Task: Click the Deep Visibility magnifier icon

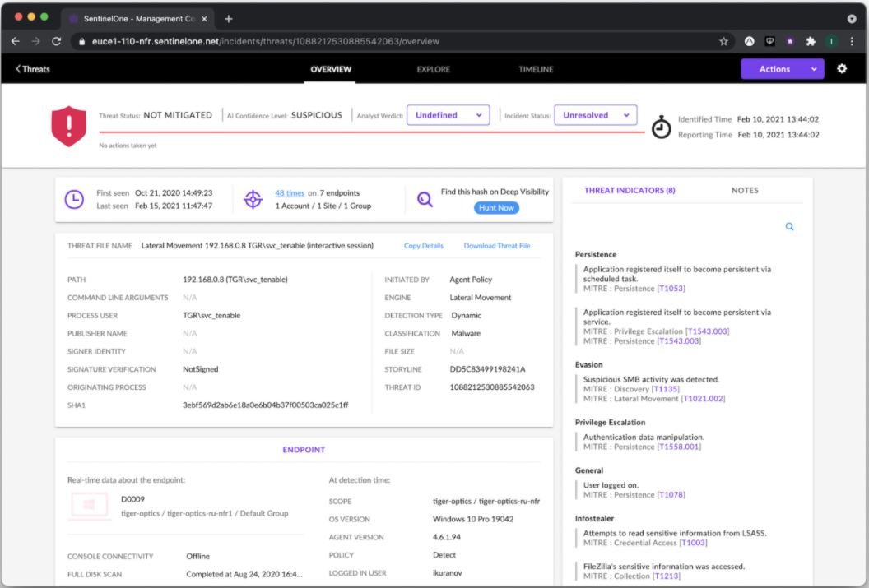Action: coord(425,199)
